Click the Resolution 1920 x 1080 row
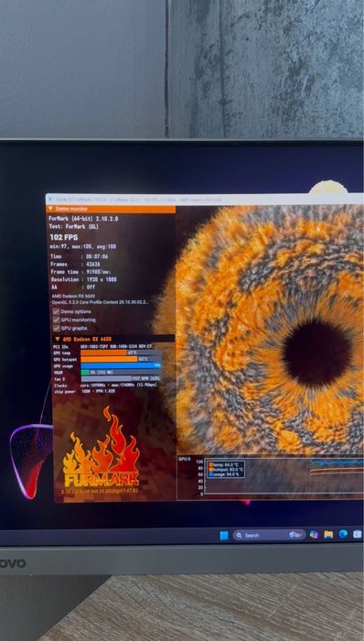Screen dimensions: 364x641 (x=83, y=279)
